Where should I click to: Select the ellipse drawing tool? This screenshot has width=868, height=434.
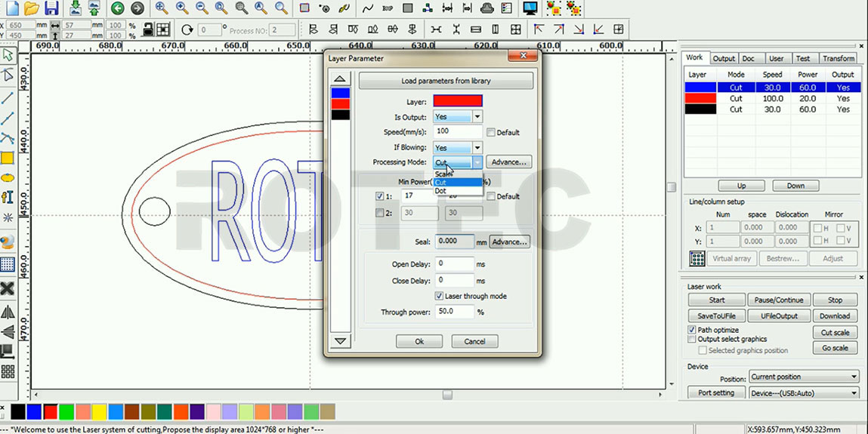[8, 177]
